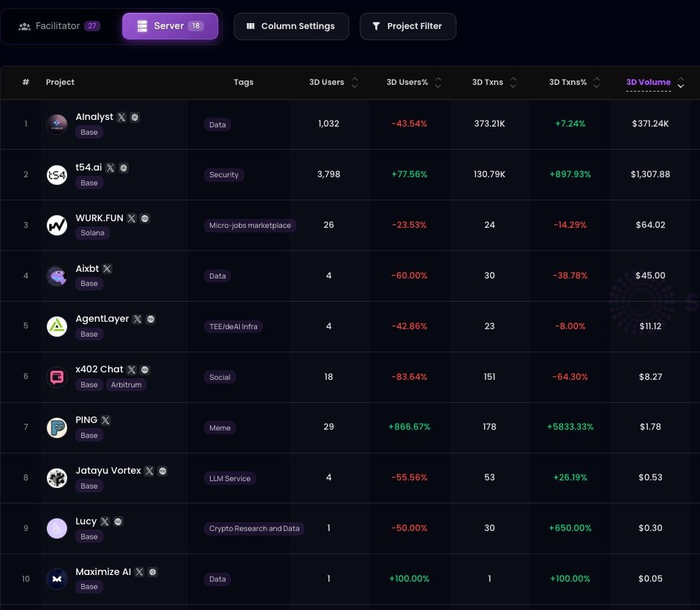This screenshot has width=700, height=610.
Task: Sort by 3D Users column arrows
Action: pyautogui.click(x=354, y=83)
